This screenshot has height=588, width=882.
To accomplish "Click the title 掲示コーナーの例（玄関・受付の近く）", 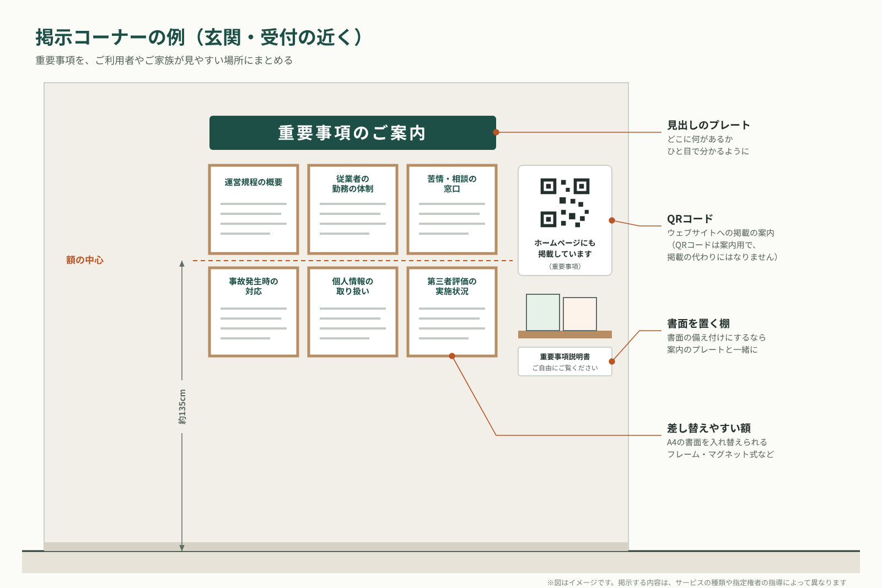I will click(x=200, y=37).
